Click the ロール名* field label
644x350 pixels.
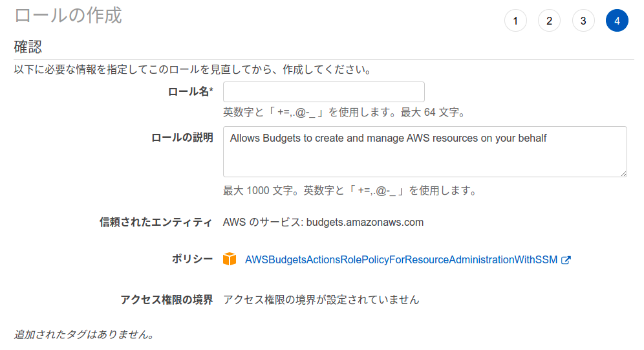(190, 92)
